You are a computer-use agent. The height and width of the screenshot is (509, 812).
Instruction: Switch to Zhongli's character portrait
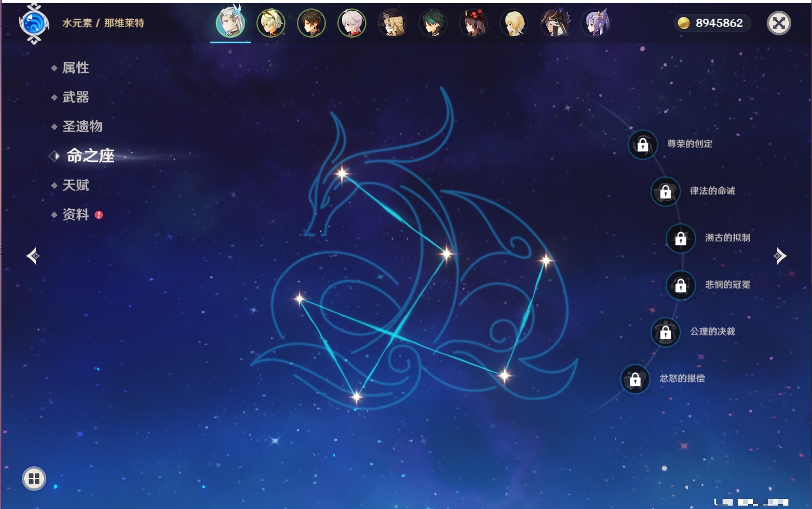click(311, 23)
